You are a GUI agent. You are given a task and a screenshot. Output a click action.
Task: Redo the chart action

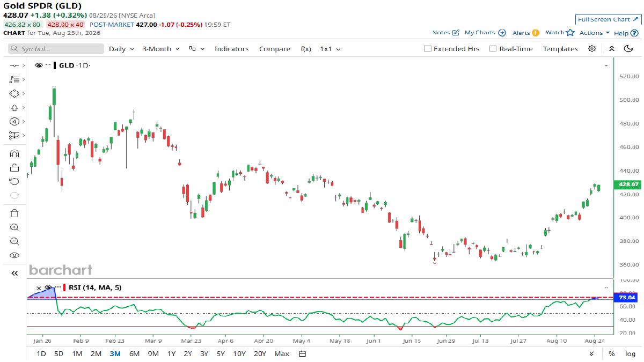[x=14, y=195]
